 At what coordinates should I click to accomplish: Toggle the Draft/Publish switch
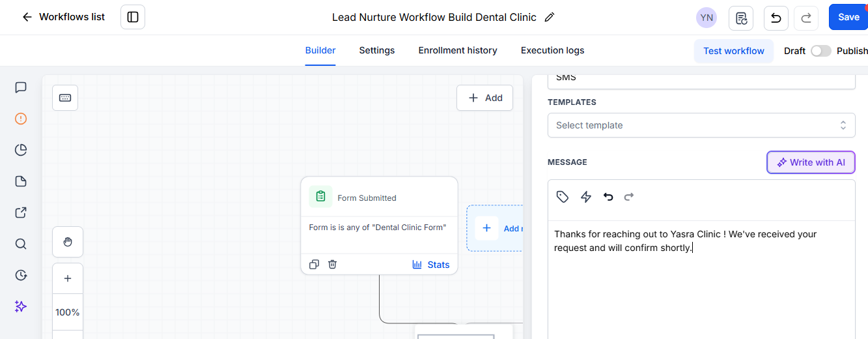tap(821, 51)
